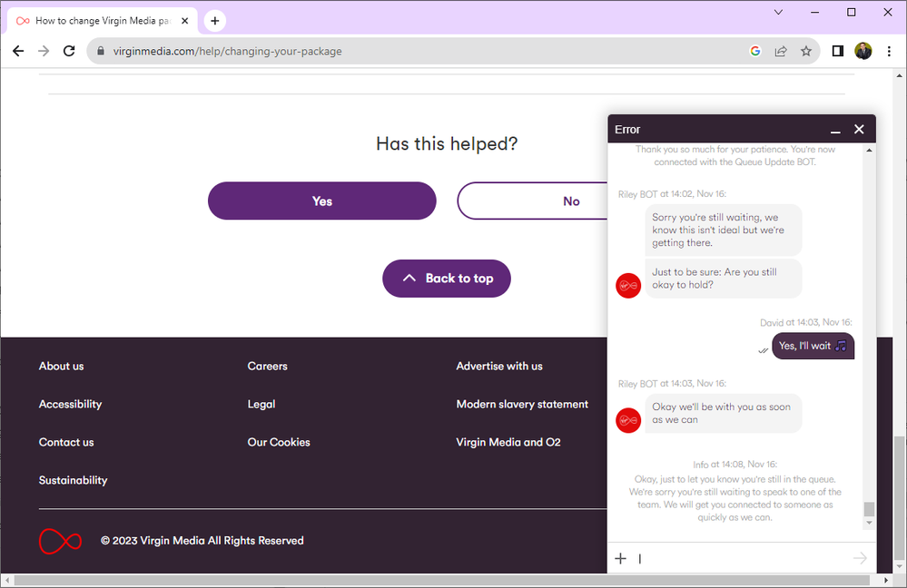
Task: Click horizontal scrollbar right arrow
Action: [885, 580]
